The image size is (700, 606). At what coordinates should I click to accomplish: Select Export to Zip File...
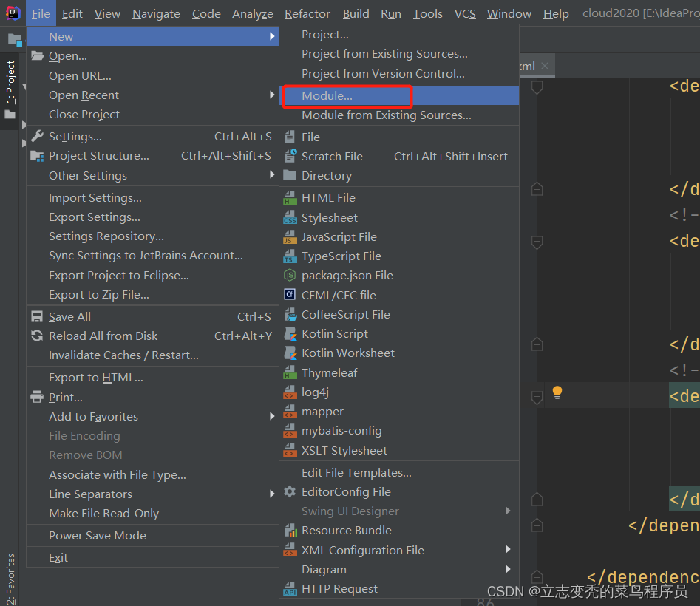click(x=153, y=295)
